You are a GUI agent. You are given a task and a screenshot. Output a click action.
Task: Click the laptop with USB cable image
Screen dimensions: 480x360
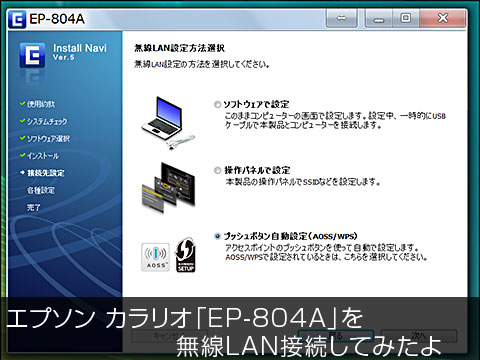click(168, 123)
